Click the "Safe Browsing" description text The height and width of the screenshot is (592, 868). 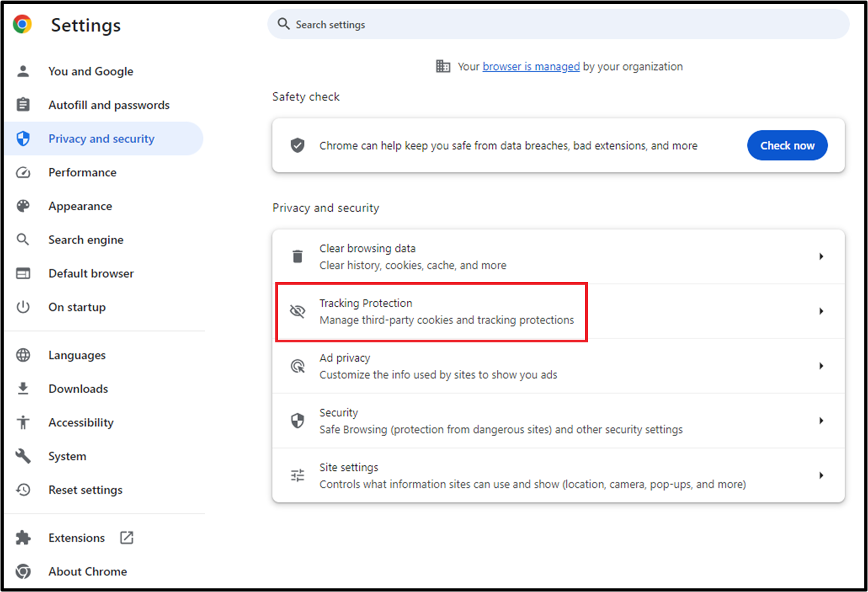coord(501,430)
